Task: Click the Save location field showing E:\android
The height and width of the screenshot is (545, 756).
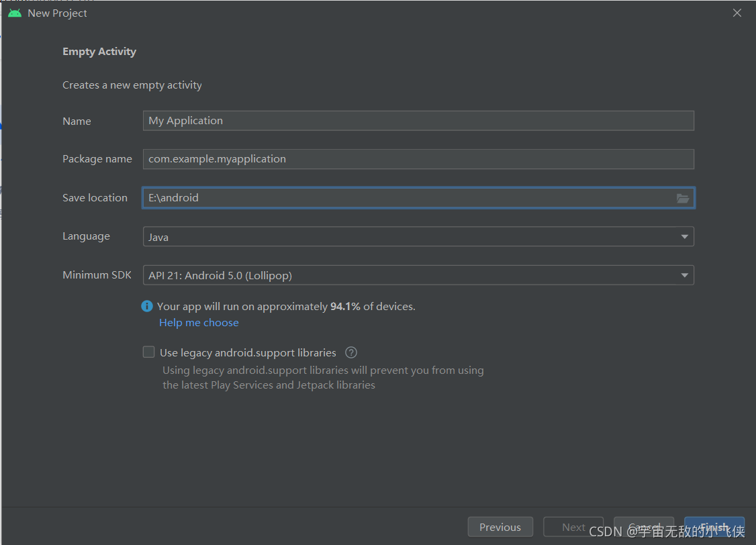Action: [x=418, y=198]
